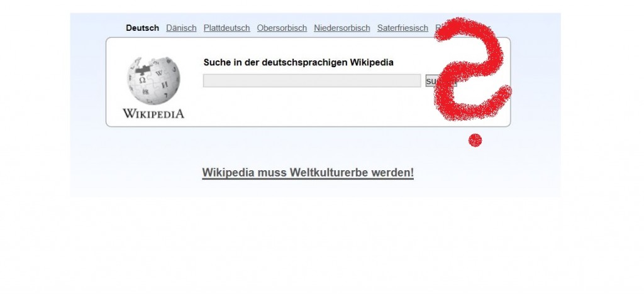Click the red dot below the question mark
Viewport: 644px width, 294px height.
point(475,140)
